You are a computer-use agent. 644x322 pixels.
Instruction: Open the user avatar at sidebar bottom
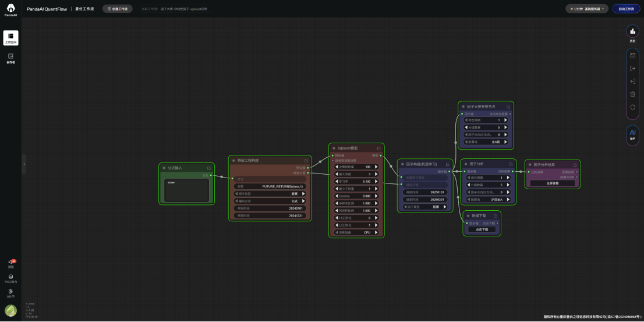[10, 311]
